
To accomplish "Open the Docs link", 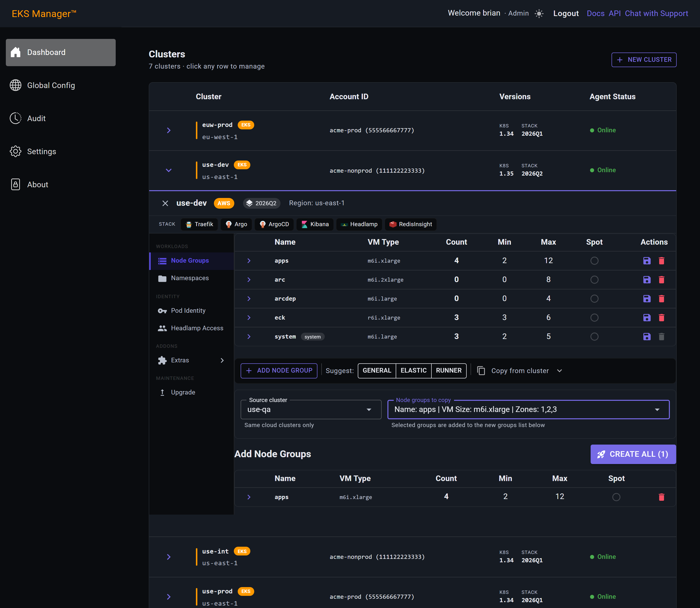I will click(595, 14).
